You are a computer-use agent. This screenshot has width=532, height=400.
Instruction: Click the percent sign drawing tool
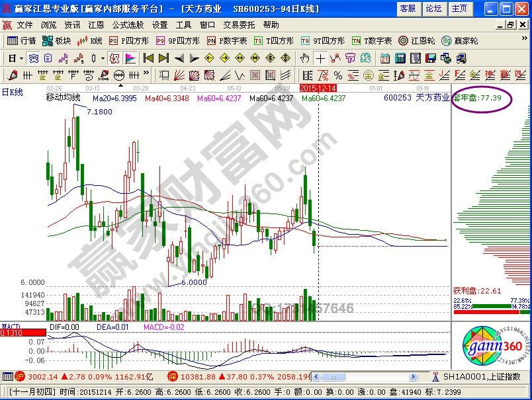click(x=337, y=75)
